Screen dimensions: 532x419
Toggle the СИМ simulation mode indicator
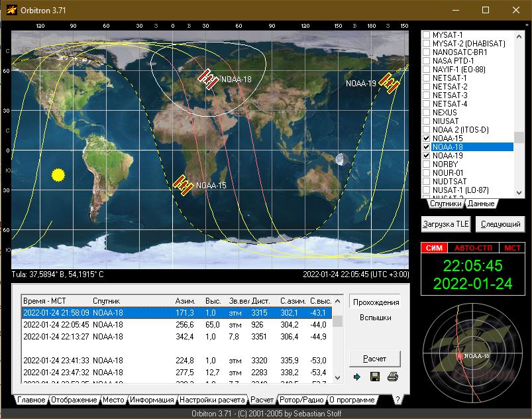[435, 248]
